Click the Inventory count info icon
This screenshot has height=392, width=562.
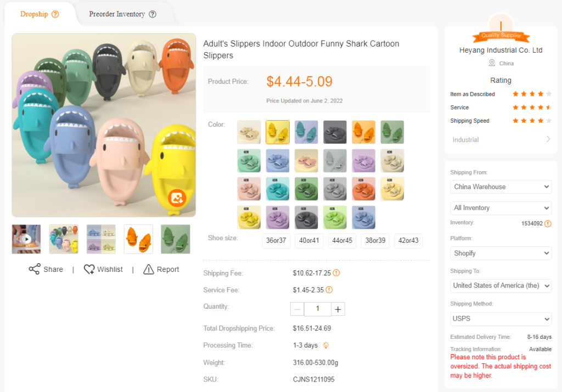548,223
